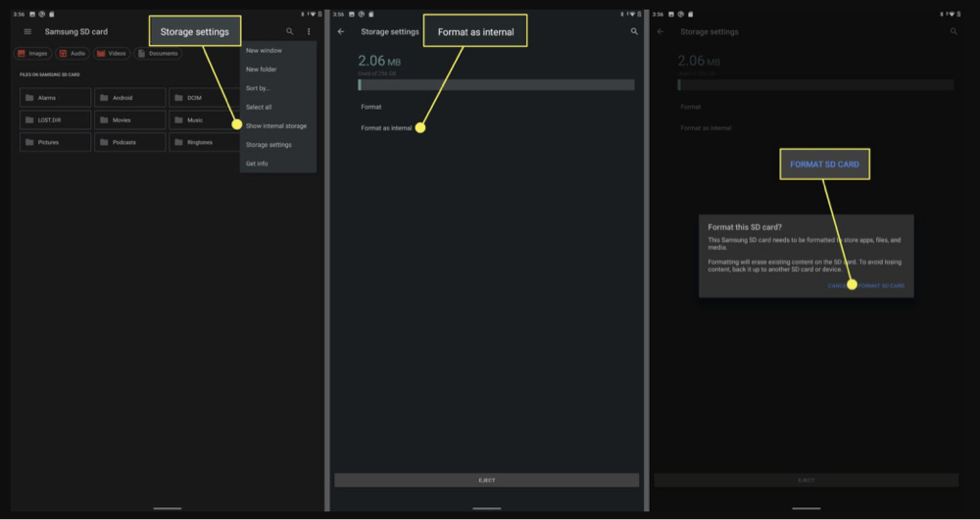Select the Images category chip
980x520 pixels.
(32, 54)
